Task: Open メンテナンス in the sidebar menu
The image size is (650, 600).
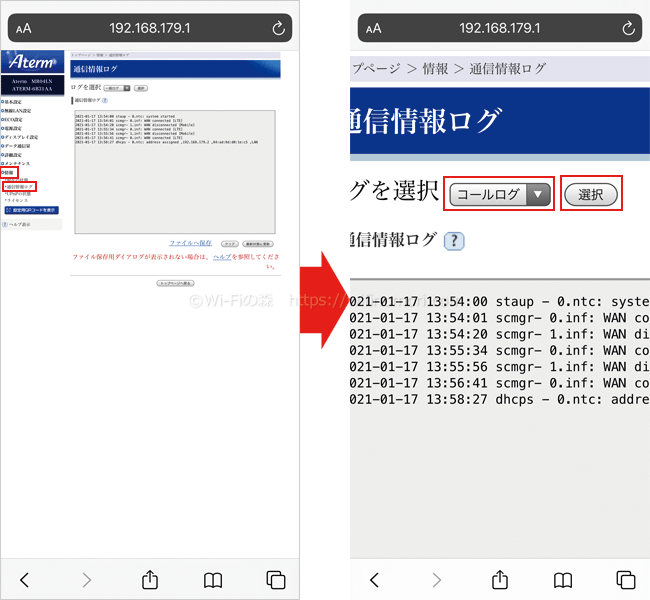Action: pyautogui.click(x=17, y=163)
